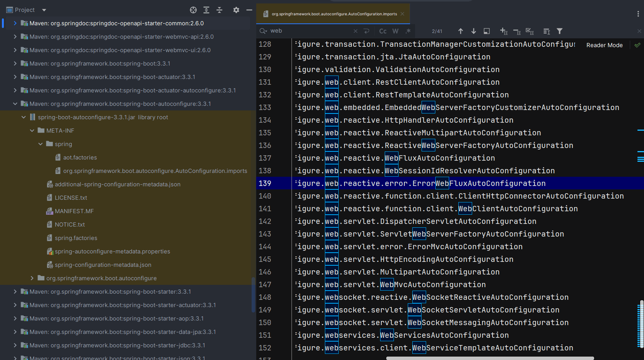The image size is (644, 360).
Task: Clear the search text field
Action: [356, 31]
